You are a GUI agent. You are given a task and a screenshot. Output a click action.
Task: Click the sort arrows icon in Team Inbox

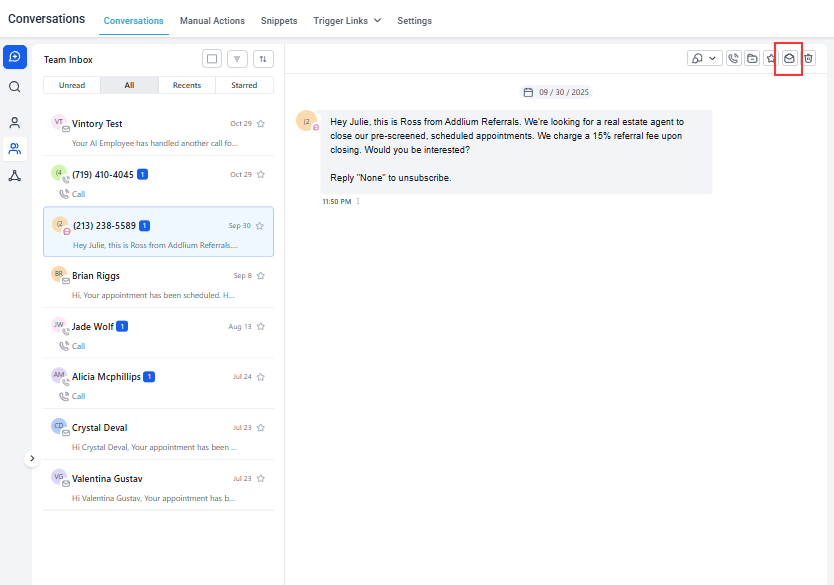(x=263, y=59)
